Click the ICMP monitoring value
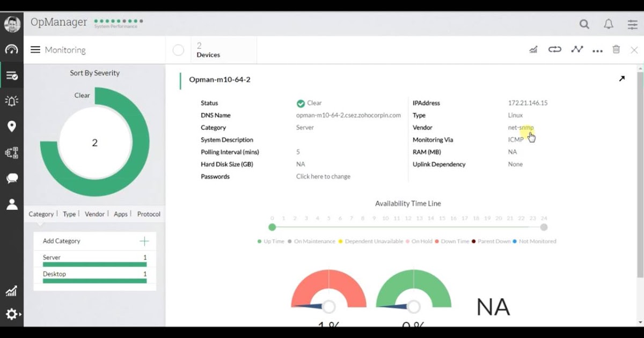This screenshot has height=338, width=644. 516,140
